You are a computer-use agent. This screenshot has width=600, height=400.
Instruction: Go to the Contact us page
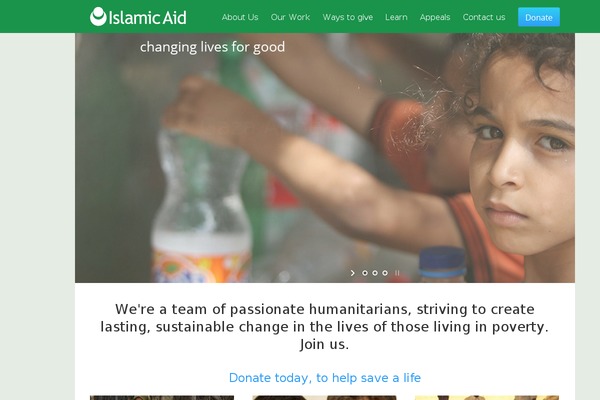point(484,17)
